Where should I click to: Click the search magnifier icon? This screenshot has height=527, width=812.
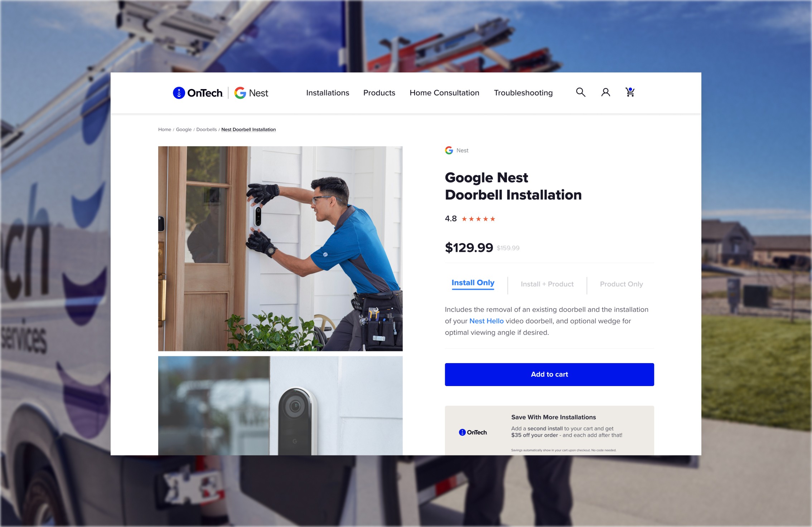580,92
